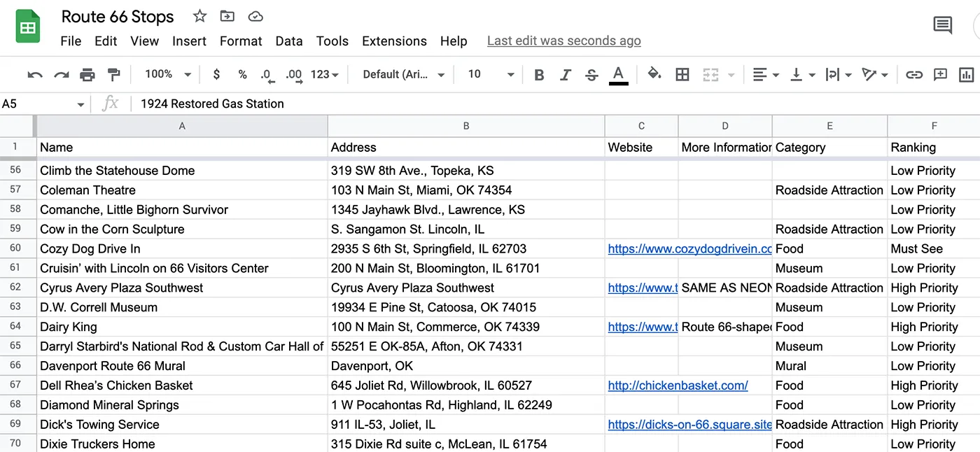The height and width of the screenshot is (452, 980).
Task: Select the Coleman Theatre cell
Action: (x=182, y=190)
